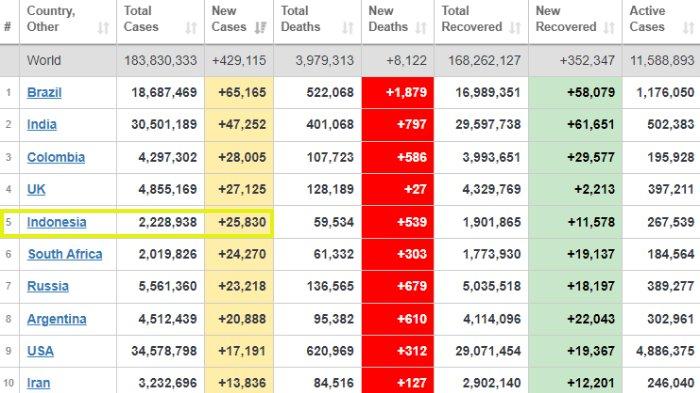The width and height of the screenshot is (700, 393).
Task: Open the Brazil country link
Action: coord(44,92)
